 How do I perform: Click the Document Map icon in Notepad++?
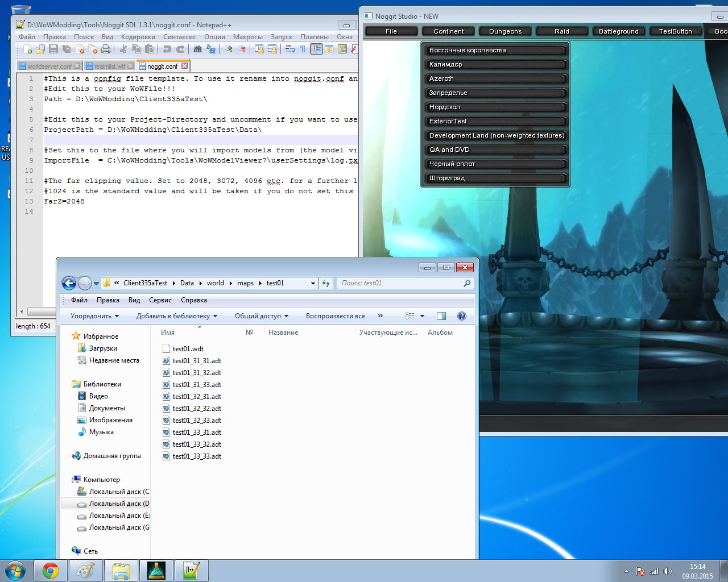pyautogui.click(x=342, y=49)
